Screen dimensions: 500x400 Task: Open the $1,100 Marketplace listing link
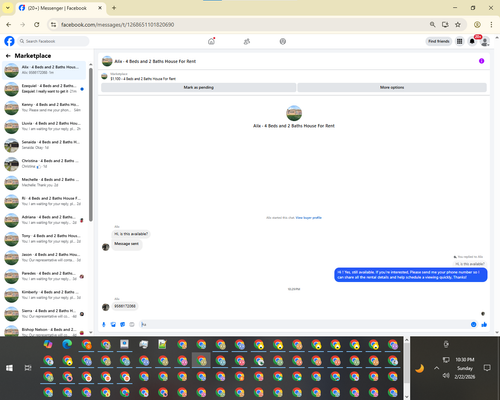coord(143,79)
